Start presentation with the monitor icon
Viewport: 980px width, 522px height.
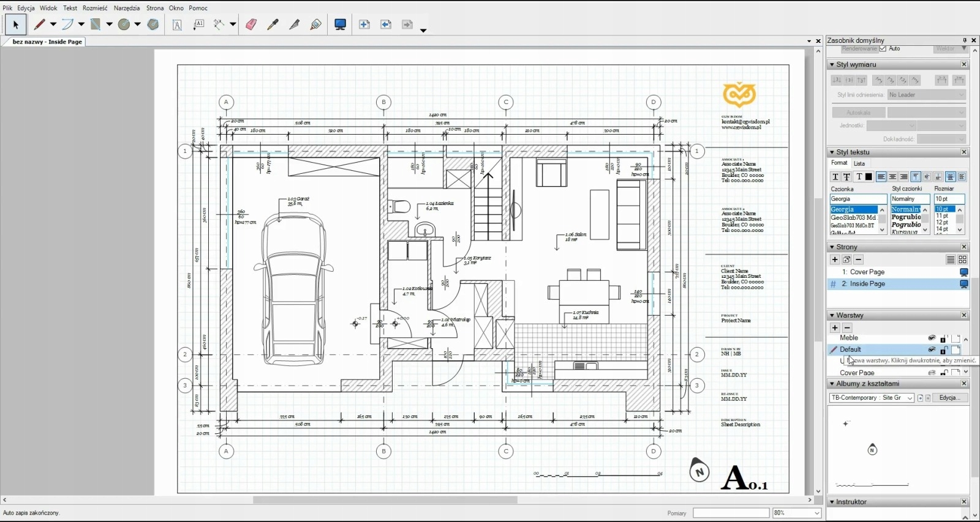click(x=341, y=24)
